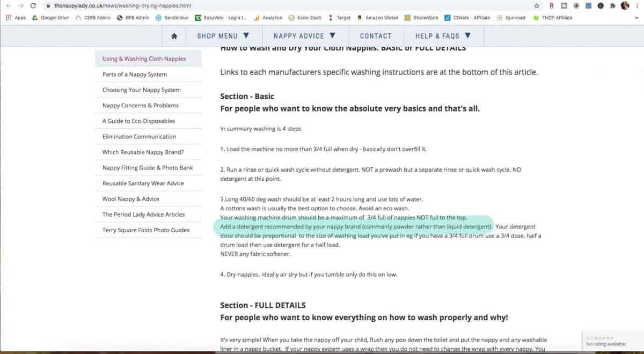The image size is (644, 354).
Task: Expand the Nappy Advice dropdown
Action: pyautogui.click(x=304, y=36)
